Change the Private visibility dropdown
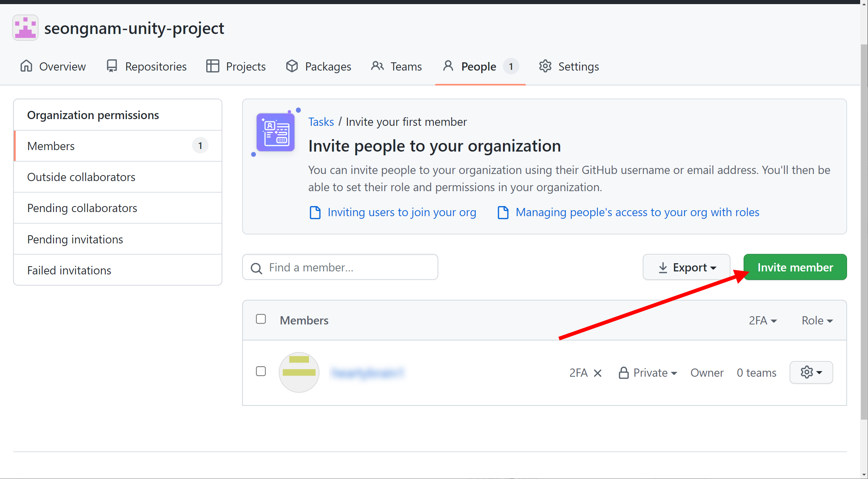The width and height of the screenshot is (868, 479). click(648, 373)
